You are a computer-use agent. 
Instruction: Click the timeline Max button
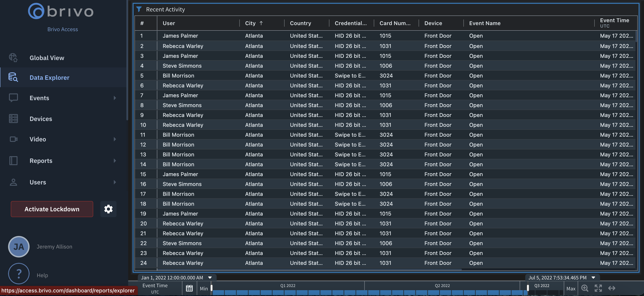coord(571,288)
